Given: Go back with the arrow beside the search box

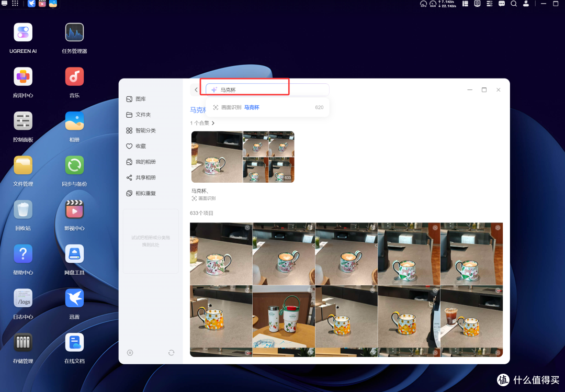Looking at the screenshot, I should pyautogui.click(x=196, y=90).
